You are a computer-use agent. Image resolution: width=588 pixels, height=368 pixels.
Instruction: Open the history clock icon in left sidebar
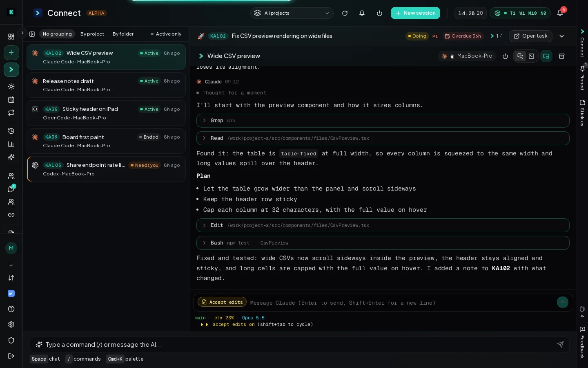point(11,131)
